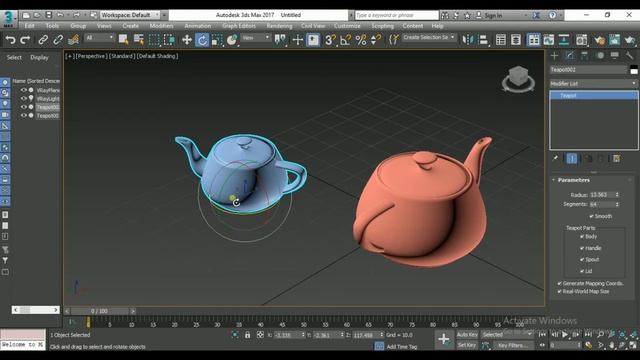Open the Customize menu
Viewport: 640px width, 360px height.
coord(347,26)
